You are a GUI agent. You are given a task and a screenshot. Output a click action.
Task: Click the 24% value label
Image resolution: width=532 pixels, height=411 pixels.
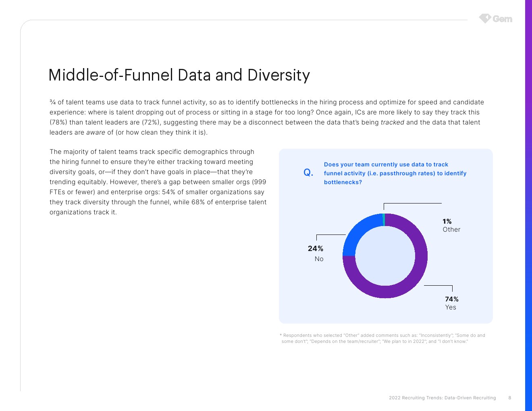316,249
